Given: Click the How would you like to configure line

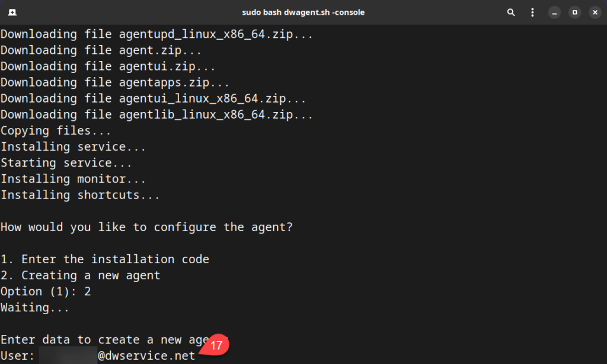Looking at the screenshot, I should pyautogui.click(x=146, y=227).
